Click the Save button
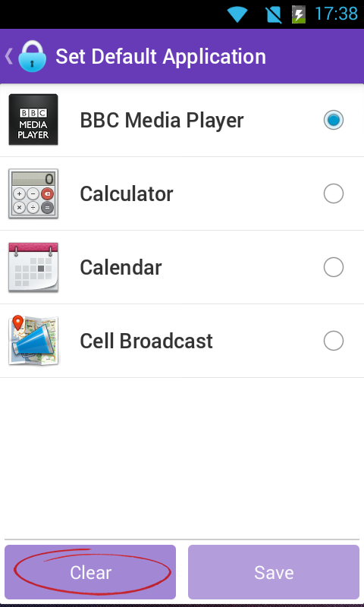 tap(274, 572)
